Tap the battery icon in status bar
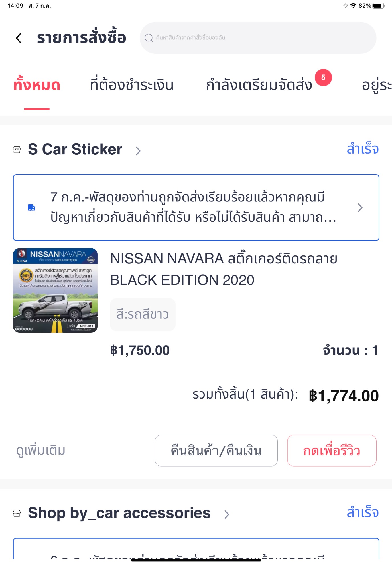The width and height of the screenshot is (392, 565). tap(378, 6)
